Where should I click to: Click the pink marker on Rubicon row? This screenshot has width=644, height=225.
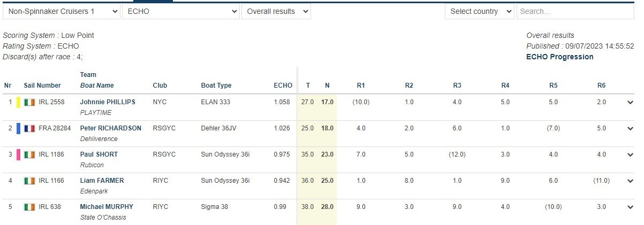tap(19, 154)
